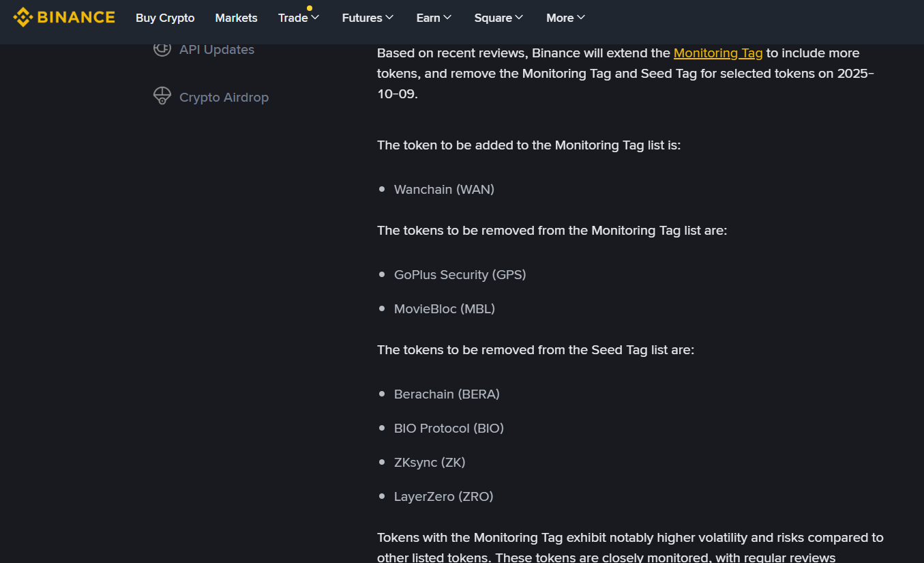Screen dimensions: 924x563
Task: Expand the Square dropdown chevron
Action: tap(519, 18)
